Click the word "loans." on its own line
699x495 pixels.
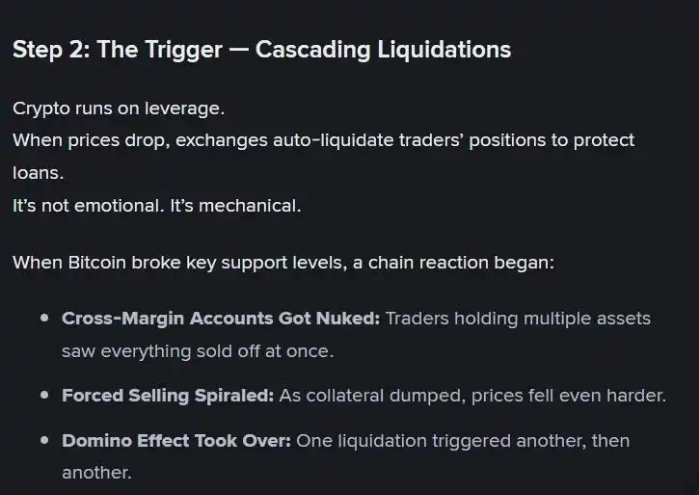[x=38, y=171]
